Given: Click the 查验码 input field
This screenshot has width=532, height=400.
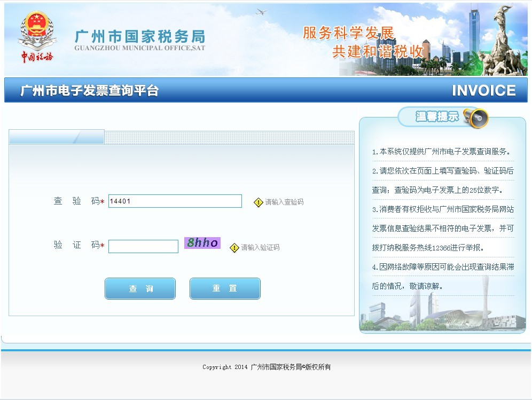Looking at the screenshot, I should (175, 201).
